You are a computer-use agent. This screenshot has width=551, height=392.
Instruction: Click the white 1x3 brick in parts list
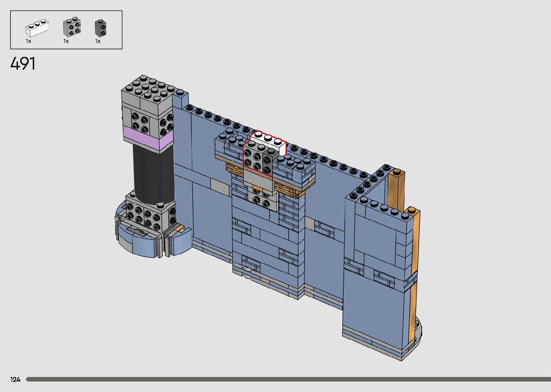point(37,28)
